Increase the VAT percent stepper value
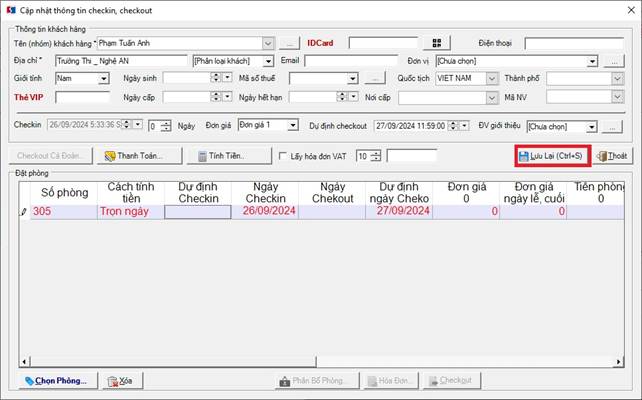This screenshot has height=400, width=642. point(376,153)
